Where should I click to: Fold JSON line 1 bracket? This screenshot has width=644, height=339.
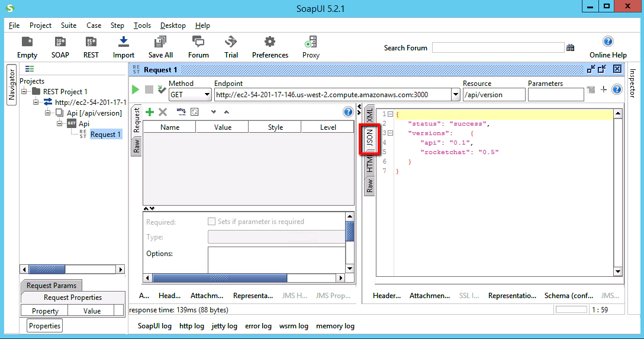391,114
